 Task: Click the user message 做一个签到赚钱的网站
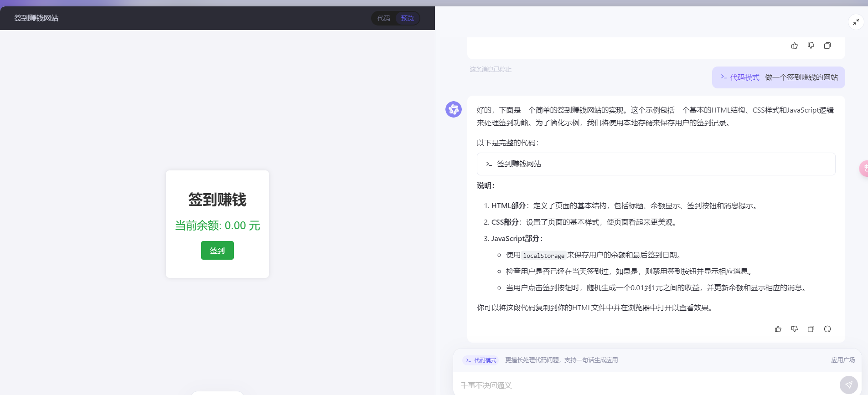point(801,77)
